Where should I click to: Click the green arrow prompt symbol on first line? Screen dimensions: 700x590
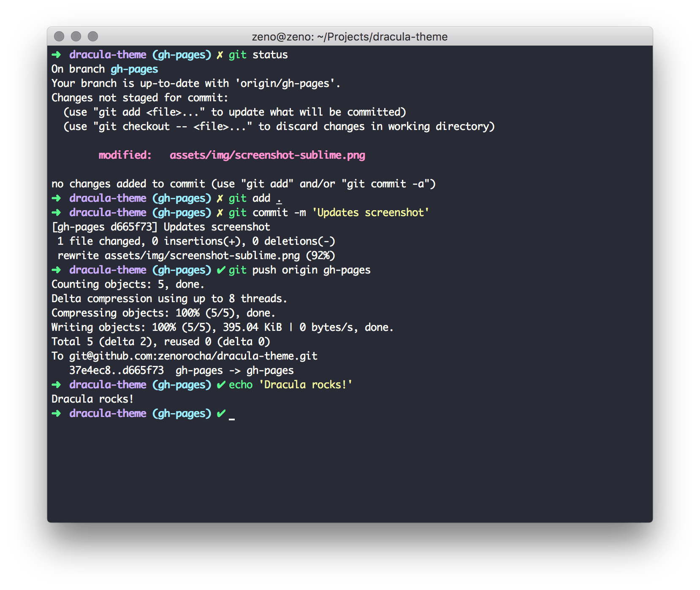[x=56, y=54]
